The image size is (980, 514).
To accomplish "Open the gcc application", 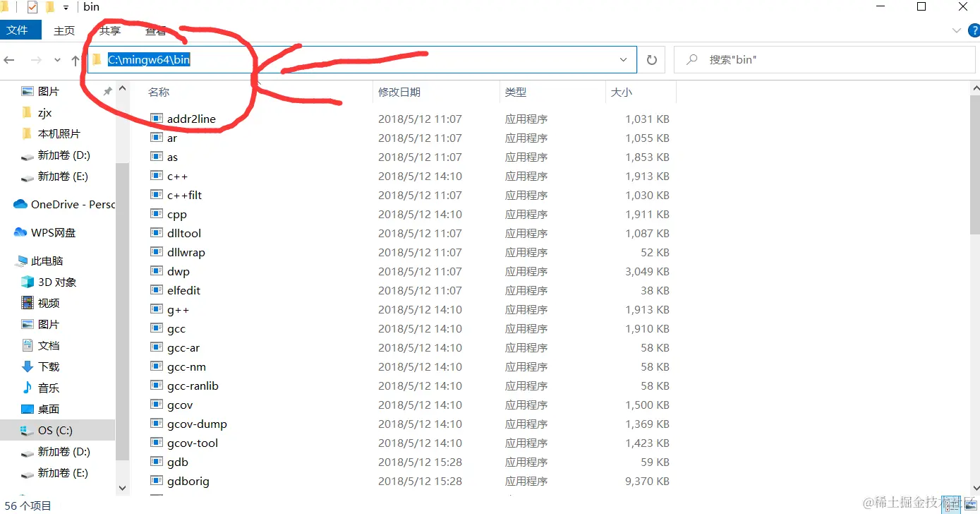I will [x=175, y=328].
